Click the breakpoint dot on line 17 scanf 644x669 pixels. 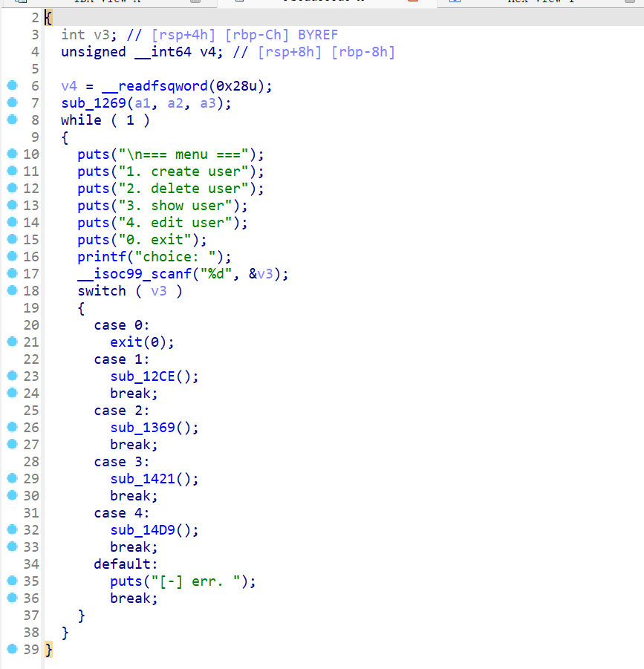tap(11, 274)
